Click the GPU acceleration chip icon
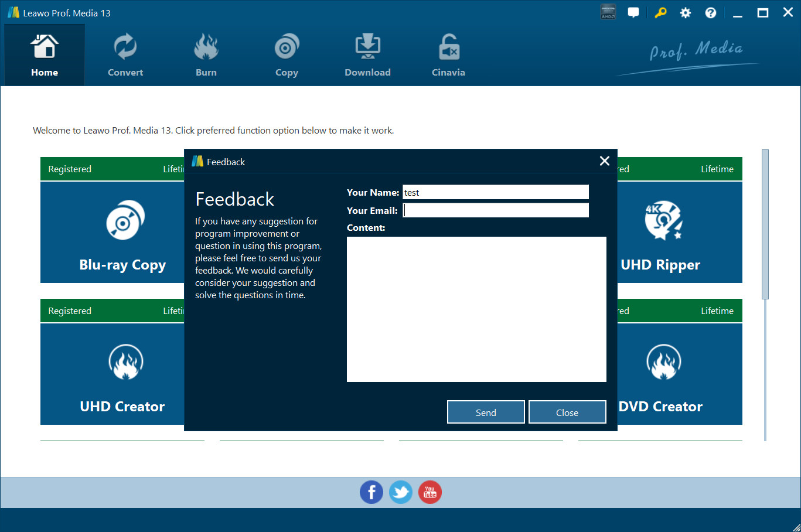This screenshot has width=801, height=532. (x=608, y=12)
